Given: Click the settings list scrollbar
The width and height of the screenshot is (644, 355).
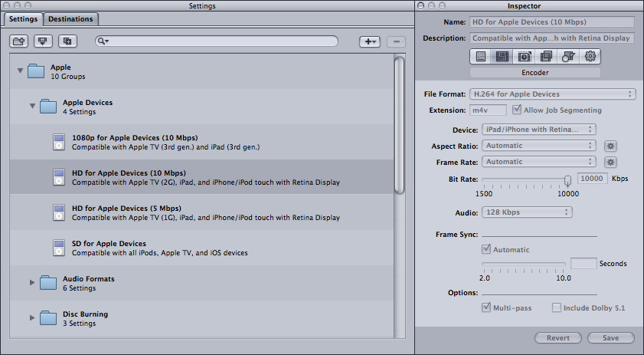Looking at the screenshot, I should pyautogui.click(x=399, y=126).
